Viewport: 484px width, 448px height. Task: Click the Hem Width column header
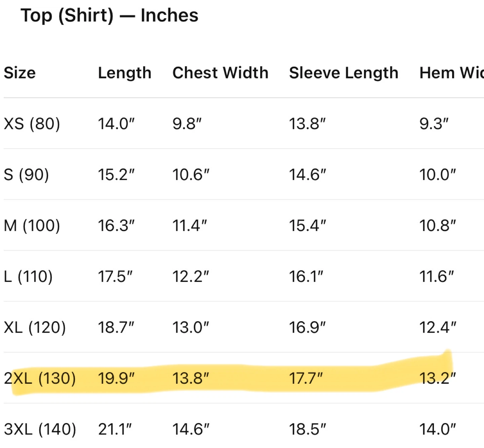(452, 73)
